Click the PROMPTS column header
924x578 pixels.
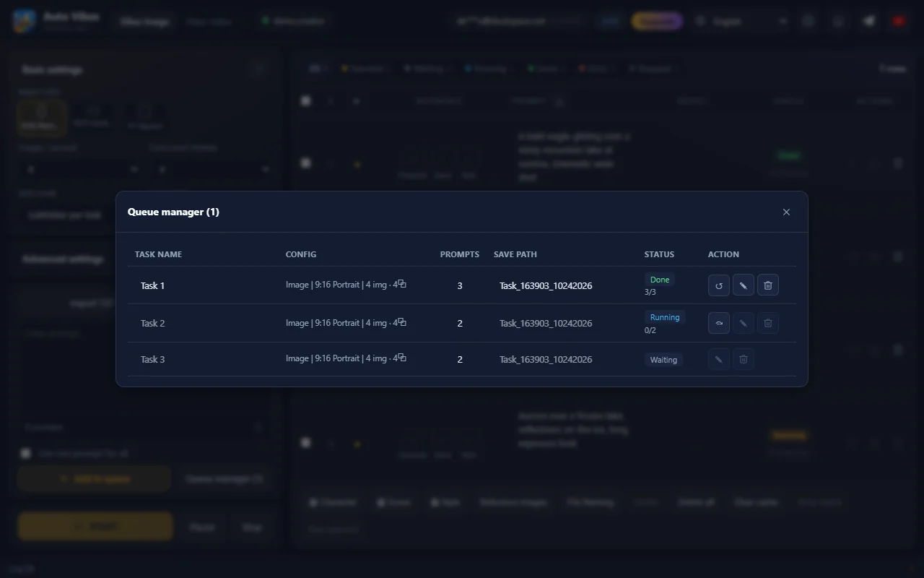460,254
